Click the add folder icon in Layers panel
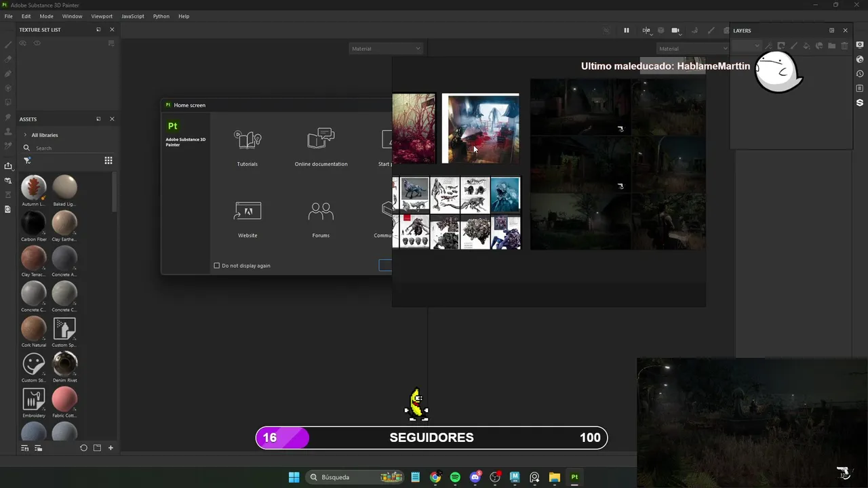This screenshot has width=868, height=488. pyautogui.click(x=832, y=46)
